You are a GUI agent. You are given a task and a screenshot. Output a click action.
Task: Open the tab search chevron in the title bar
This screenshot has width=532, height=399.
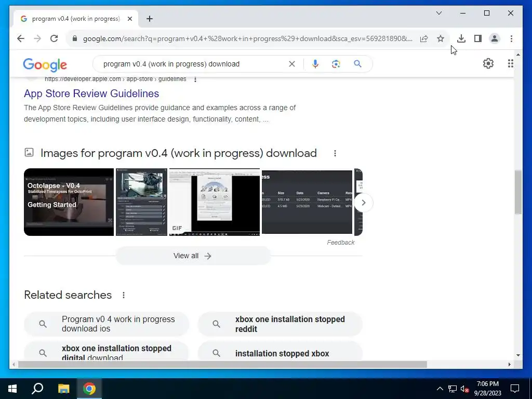[x=439, y=13]
